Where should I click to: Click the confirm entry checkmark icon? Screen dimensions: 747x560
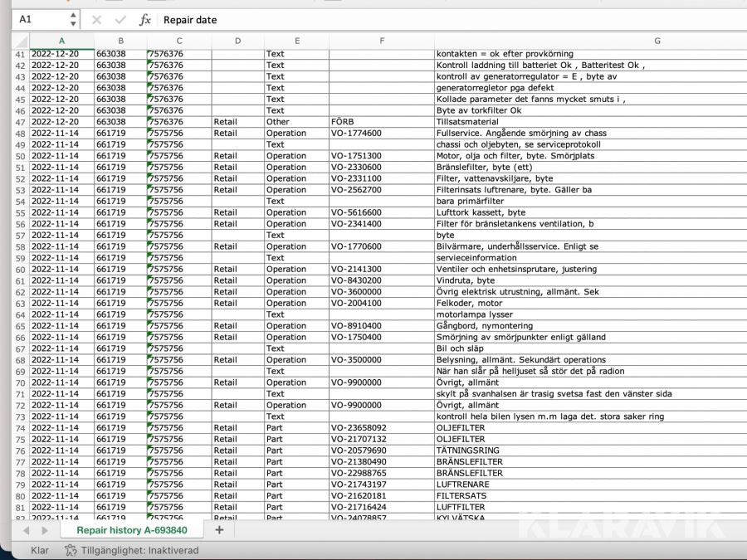click(x=120, y=20)
